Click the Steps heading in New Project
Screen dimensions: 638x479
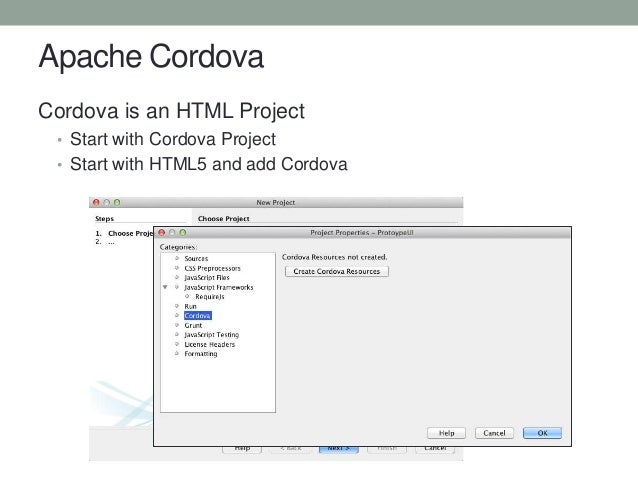[105, 219]
